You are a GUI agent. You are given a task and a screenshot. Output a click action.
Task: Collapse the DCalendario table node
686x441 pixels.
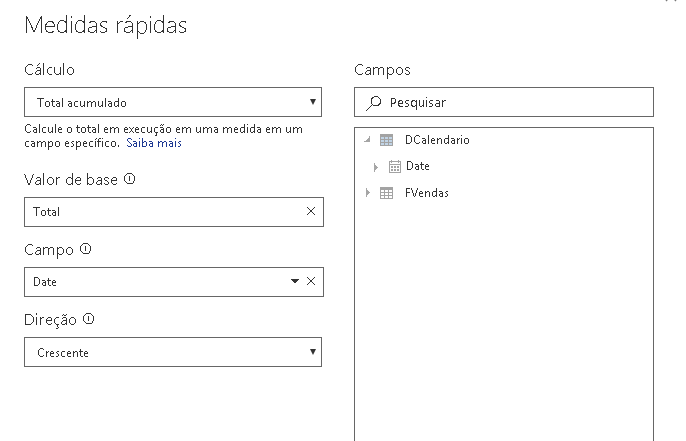coord(368,140)
